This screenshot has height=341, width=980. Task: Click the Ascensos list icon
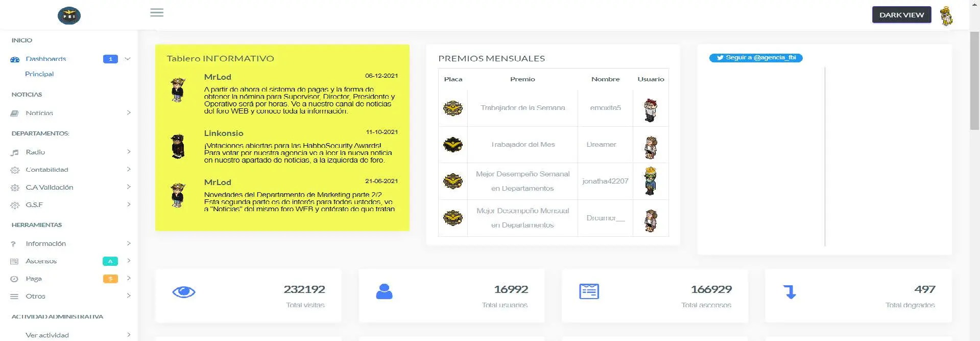pos(14,261)
